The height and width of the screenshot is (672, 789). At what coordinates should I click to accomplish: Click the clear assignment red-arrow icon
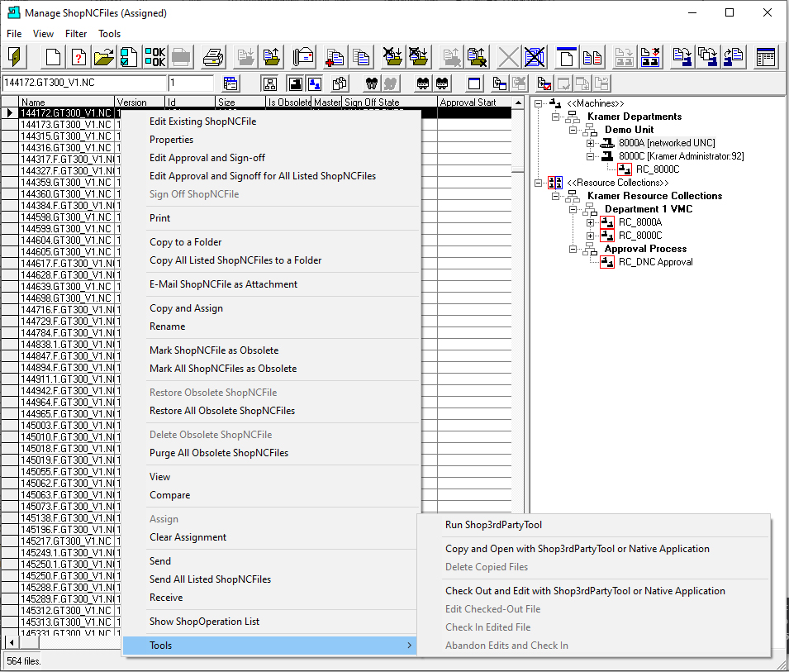point(650,57)
